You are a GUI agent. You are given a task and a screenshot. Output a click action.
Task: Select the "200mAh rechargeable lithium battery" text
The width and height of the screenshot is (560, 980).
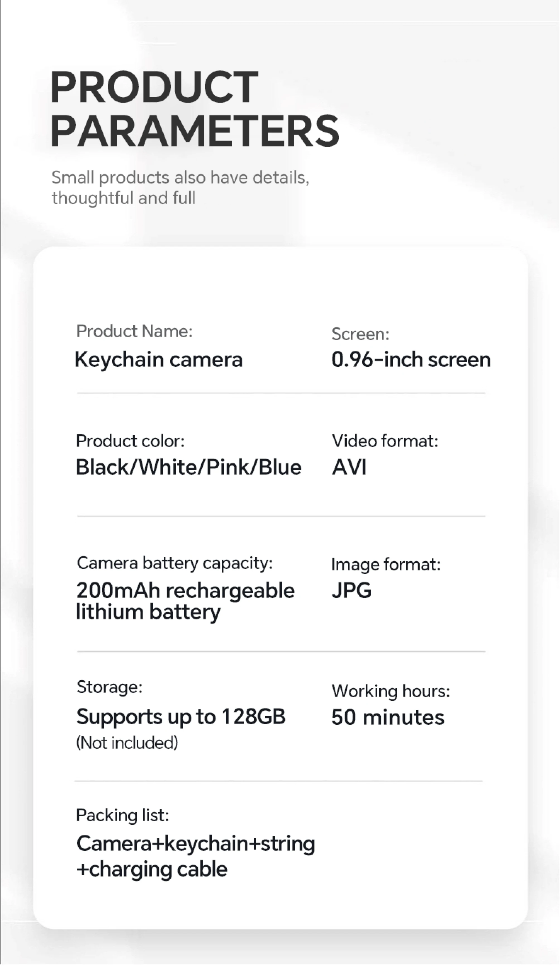point(185,601)
